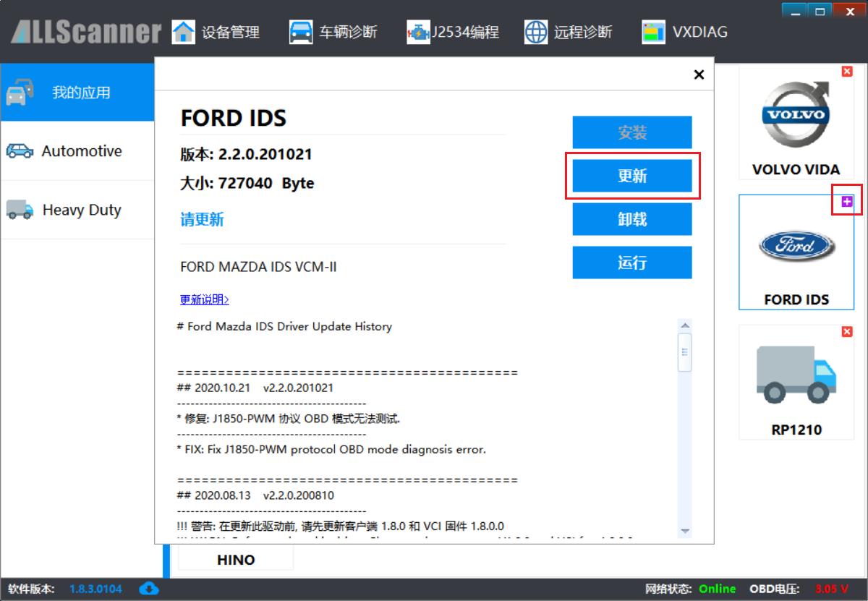Screen dimensions: 868x601
Task: Open the VXDIAG section
Action: pyautogui.click(x=685, y=32)
